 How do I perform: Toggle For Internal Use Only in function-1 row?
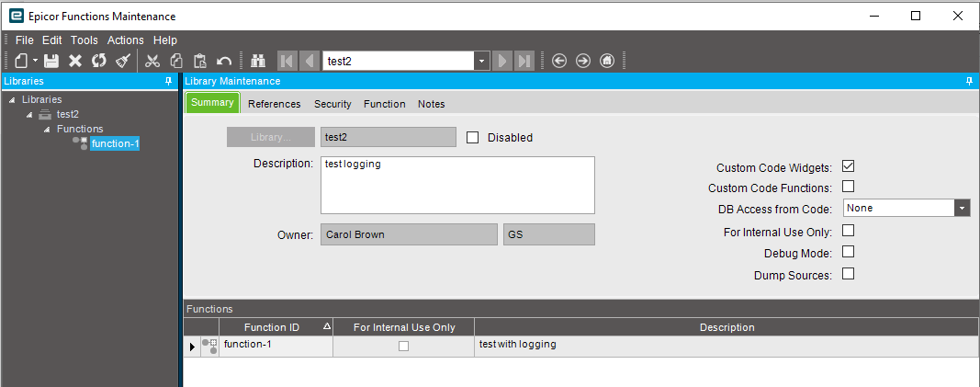point(404,346)
